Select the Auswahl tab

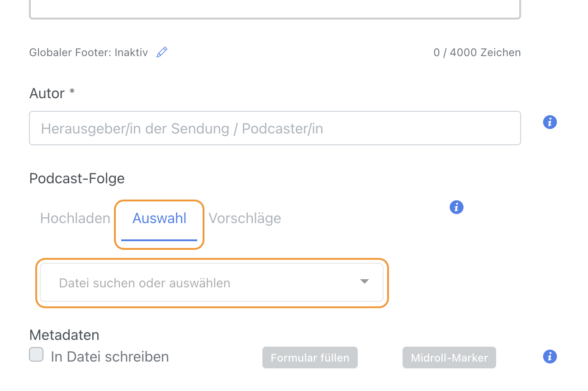(x=159, y=219)
